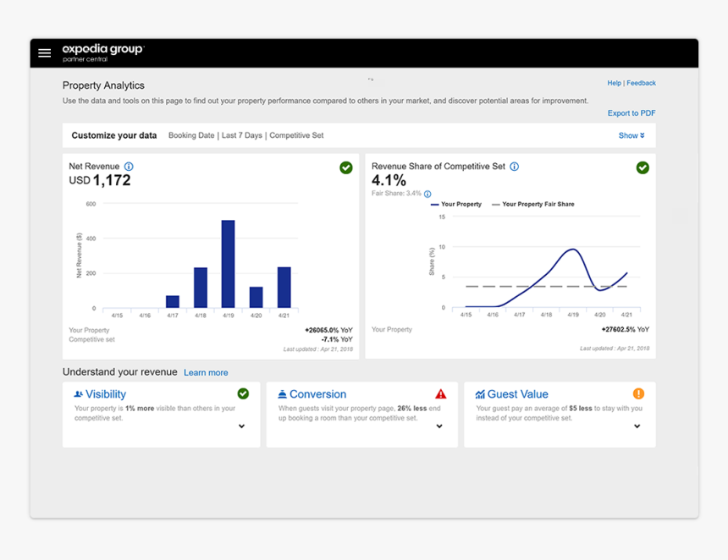Click the 4/17 bar in Net Revenue chart
The height and width of the screenshot is (560, 728).
[173, 302]
